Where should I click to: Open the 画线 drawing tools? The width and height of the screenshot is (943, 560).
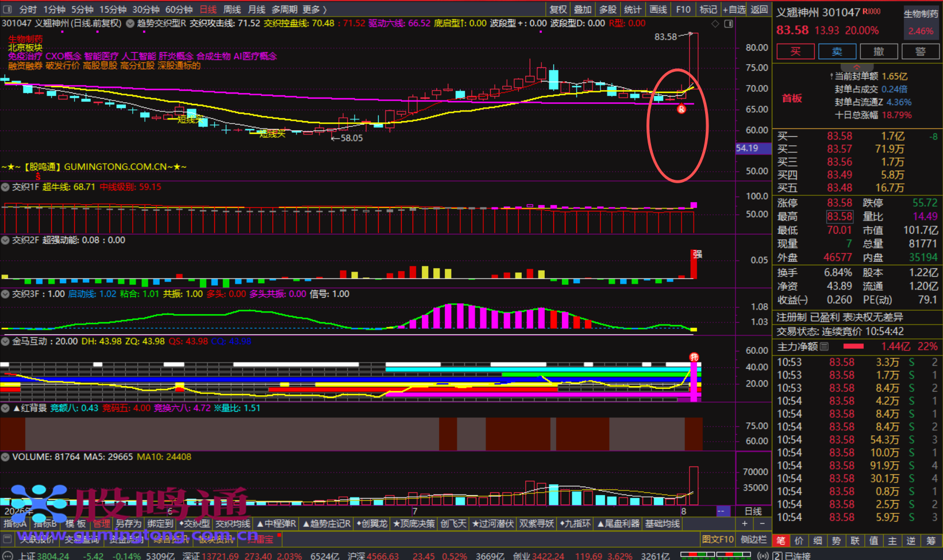coord(658,9)
